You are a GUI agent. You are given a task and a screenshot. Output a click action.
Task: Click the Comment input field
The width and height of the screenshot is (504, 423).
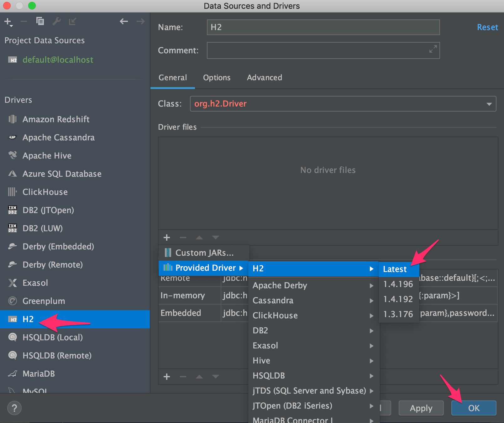coord(323,50)
